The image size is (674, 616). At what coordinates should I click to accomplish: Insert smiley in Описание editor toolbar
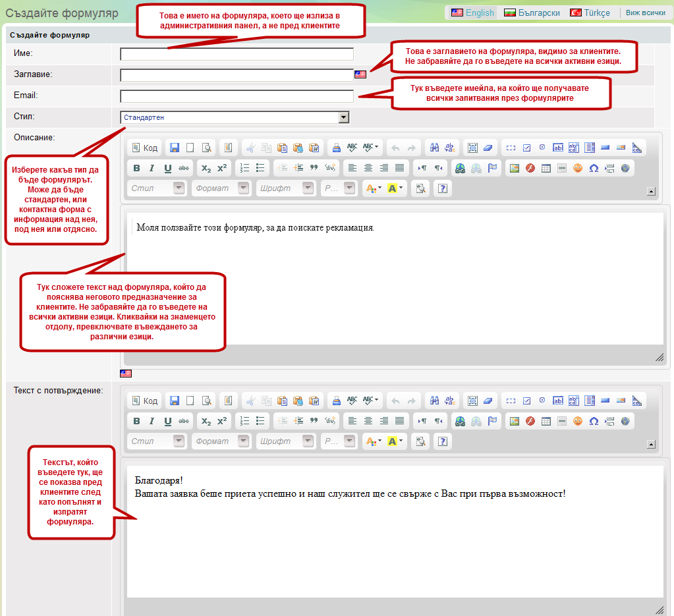point(578,168)
